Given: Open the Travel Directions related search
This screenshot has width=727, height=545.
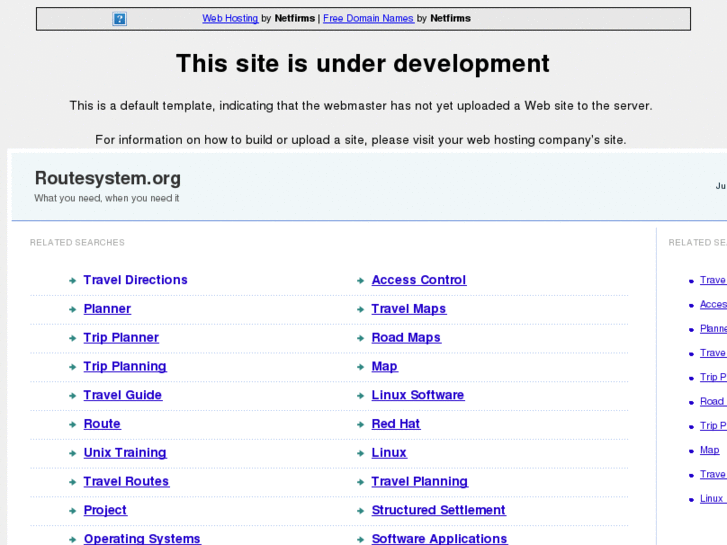Looking at the screenshot, I should 135,280.
